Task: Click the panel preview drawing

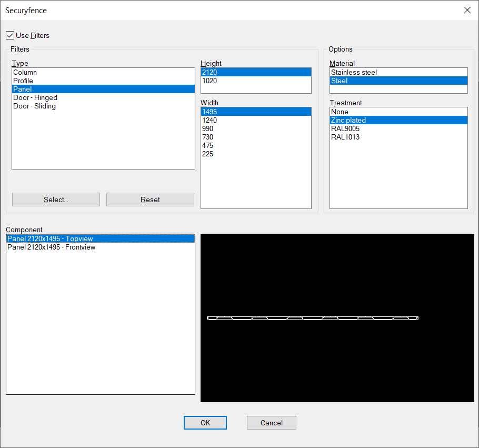Action: pyautogui.click(x=337, y=318)
